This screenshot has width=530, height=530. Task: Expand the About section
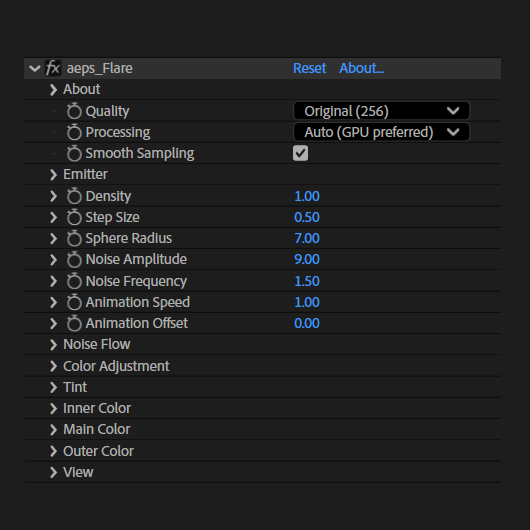[x=53, y=90]
